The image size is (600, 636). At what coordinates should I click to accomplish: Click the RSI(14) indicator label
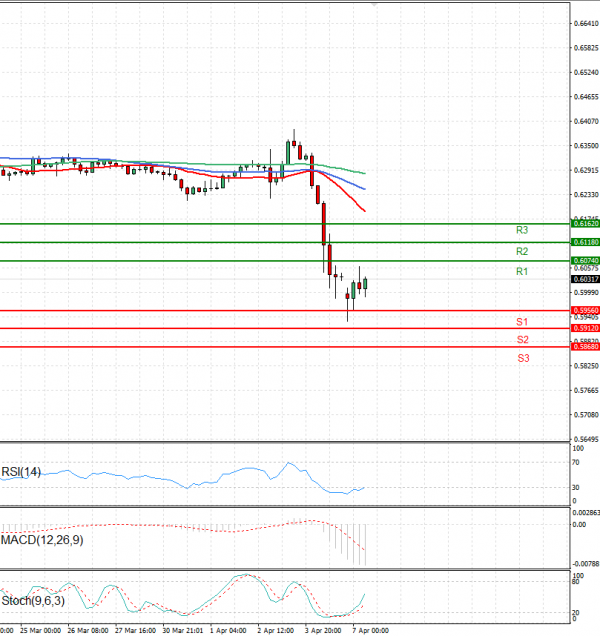(21, 472)
